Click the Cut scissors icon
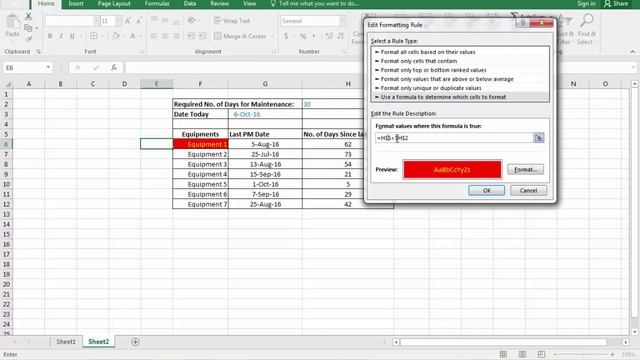This screenshot has height=360, width=640. pos(28,17)
